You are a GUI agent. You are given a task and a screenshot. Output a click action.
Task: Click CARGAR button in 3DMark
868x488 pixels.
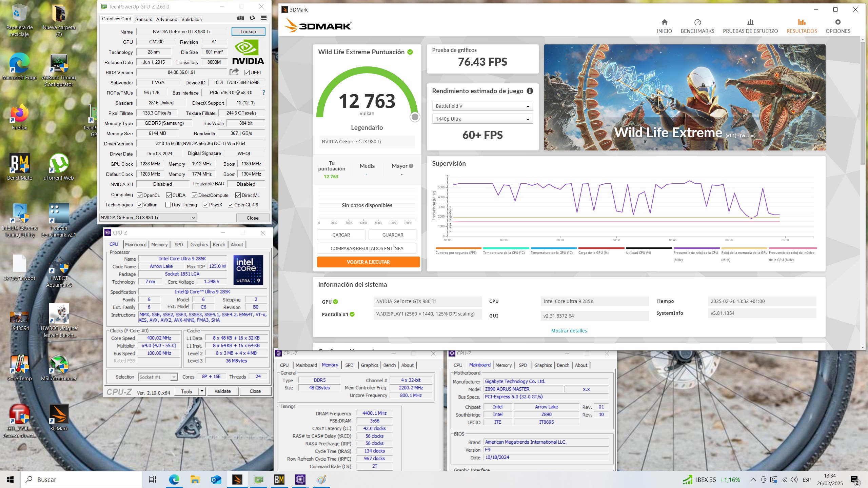[x=341, y=235]
